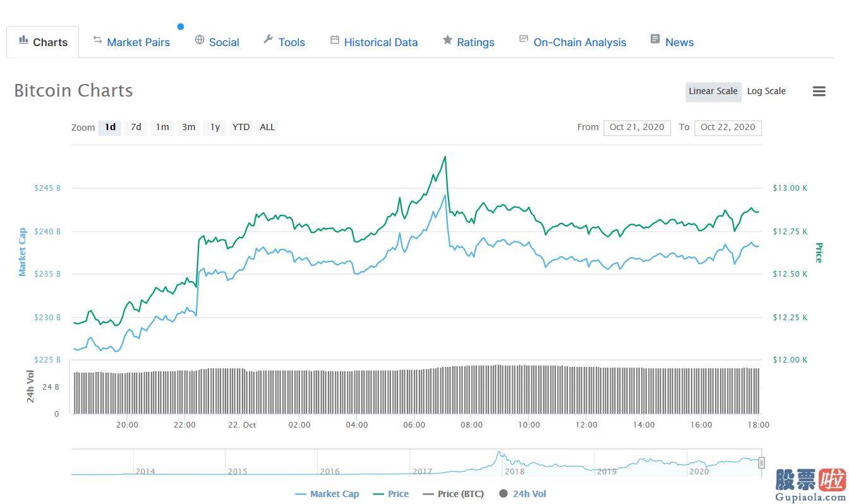Open the chart hamburger menu icon

pyautogui.click(x=819, y=92)
